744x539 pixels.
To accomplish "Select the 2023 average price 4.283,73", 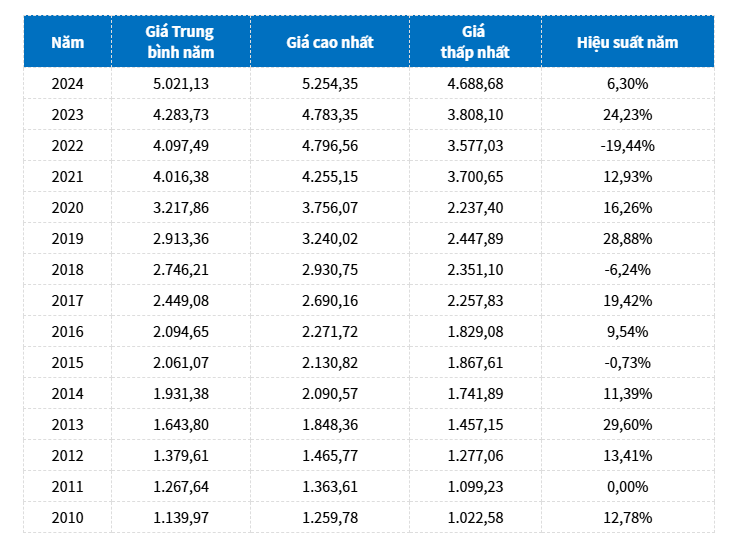I will click(180, 115).
